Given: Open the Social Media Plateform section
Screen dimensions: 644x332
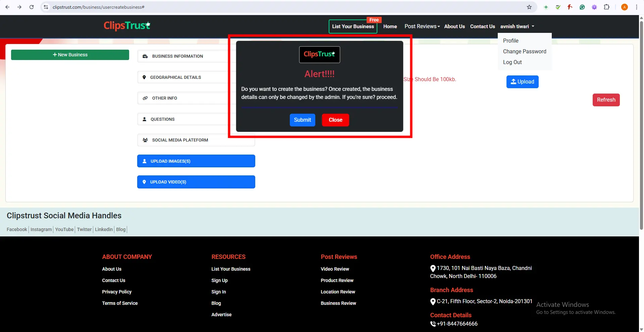Looking at the screenshot, I should point(196,140).
